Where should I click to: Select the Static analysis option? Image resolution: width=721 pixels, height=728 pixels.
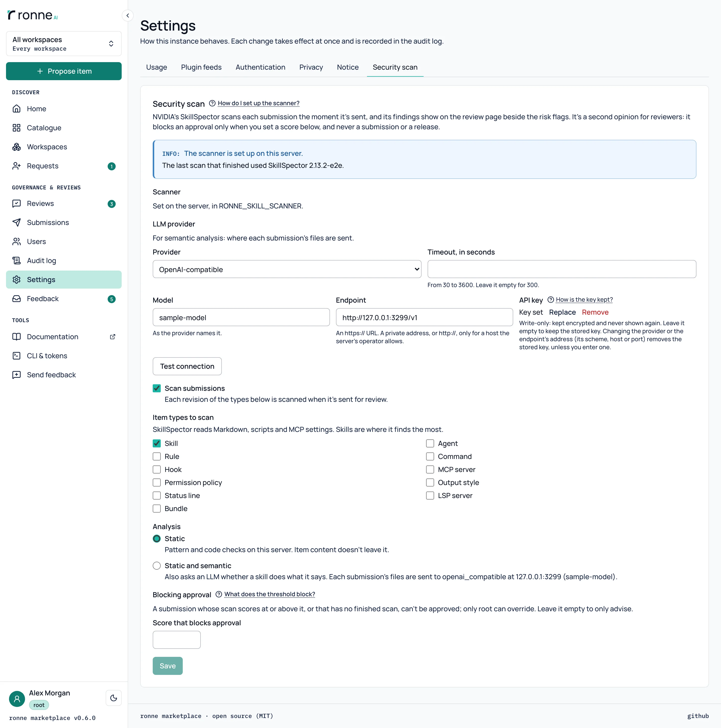[x=157, y=538]
